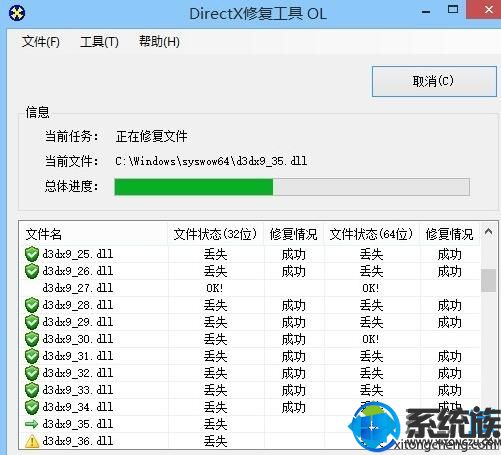
Task: Open the 帮助(H) menu
Action: pyautogui.click(x=159, y=42)
